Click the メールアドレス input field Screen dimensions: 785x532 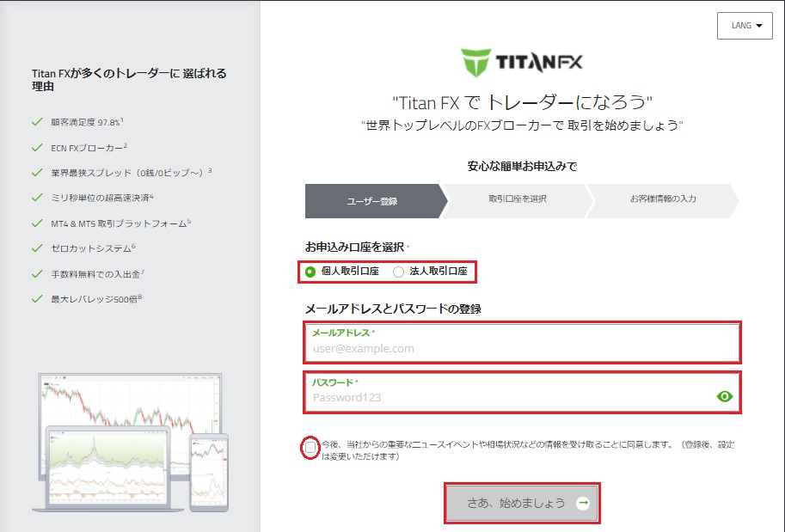point(522,343)
